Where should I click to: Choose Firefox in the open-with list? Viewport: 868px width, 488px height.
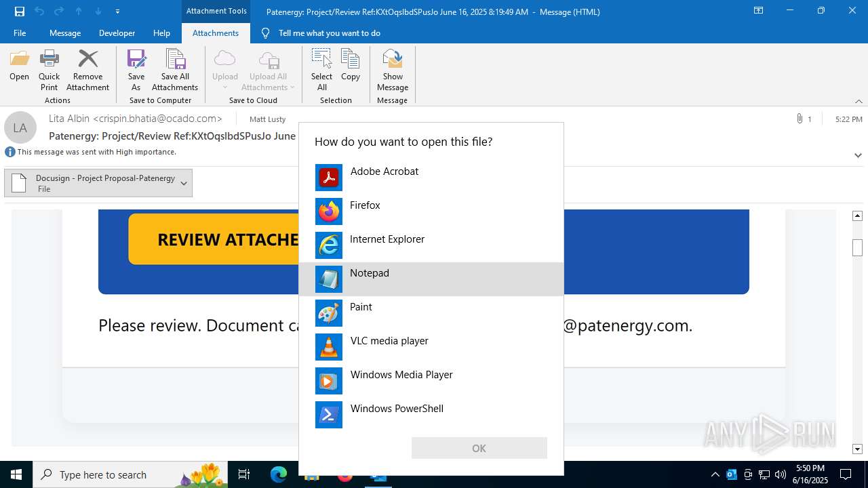(x=431, y=211)
